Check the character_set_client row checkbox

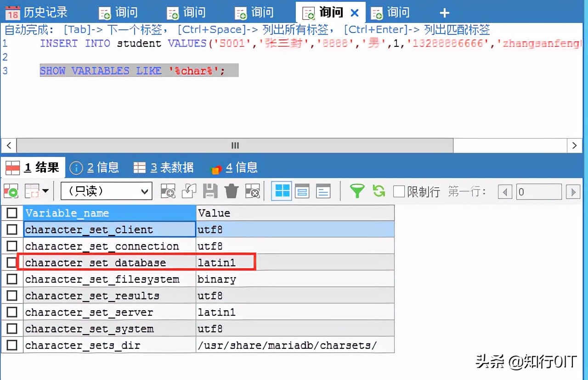[12, 229]
